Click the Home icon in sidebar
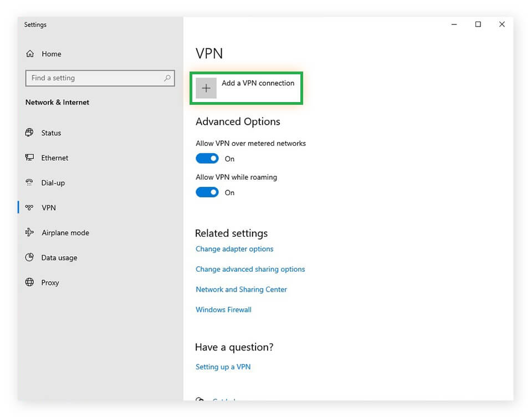The height and width of the screenshot is (417, 532). (x=30, y=54)
